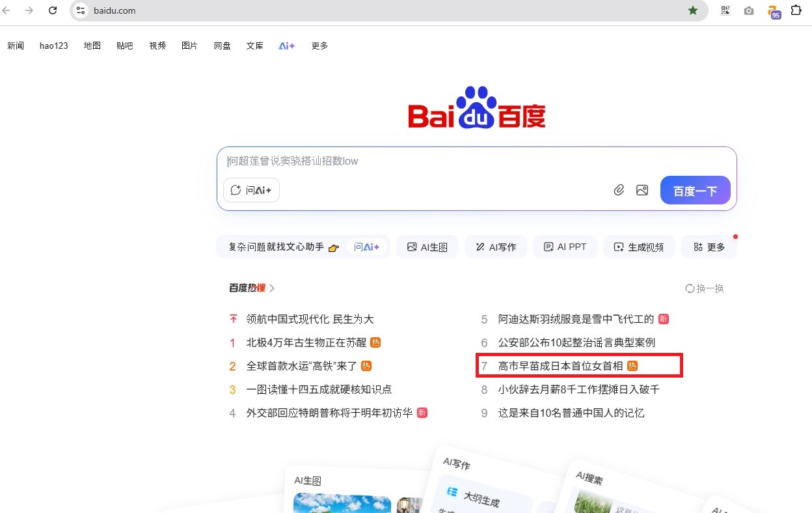The image size is (812, 513).
Task: Click the Baidu logo
Action: coord(476,108)
